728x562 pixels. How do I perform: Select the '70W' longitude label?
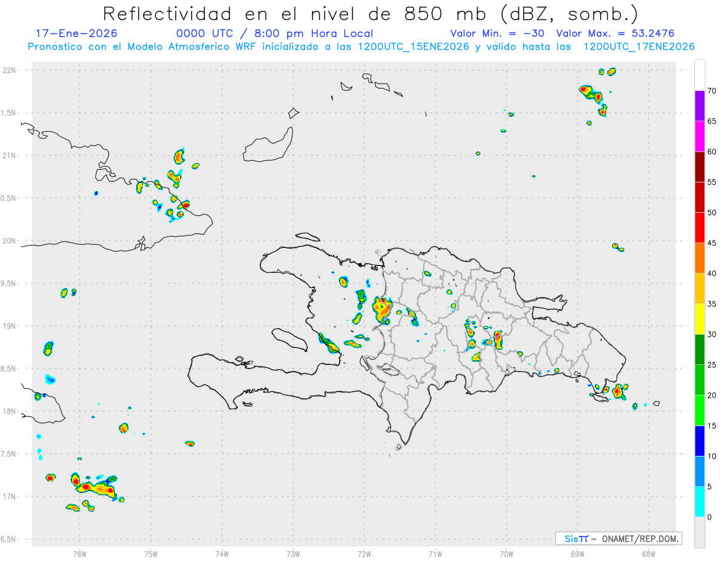pos(507,554)
